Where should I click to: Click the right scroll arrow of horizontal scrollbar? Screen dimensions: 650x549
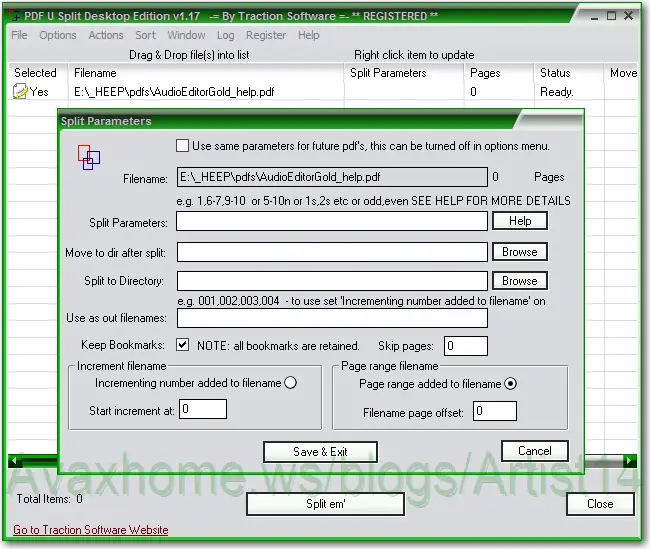click(630, 460)
